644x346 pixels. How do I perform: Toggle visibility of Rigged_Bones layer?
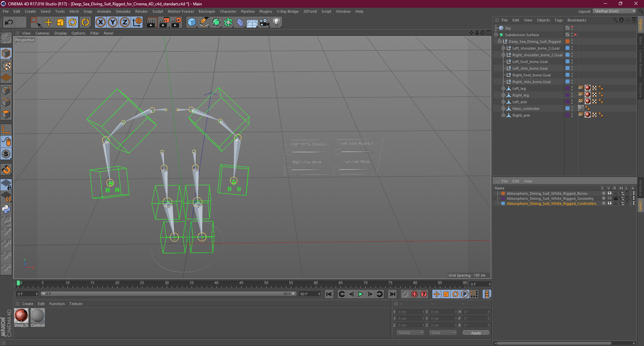[609, 193]
